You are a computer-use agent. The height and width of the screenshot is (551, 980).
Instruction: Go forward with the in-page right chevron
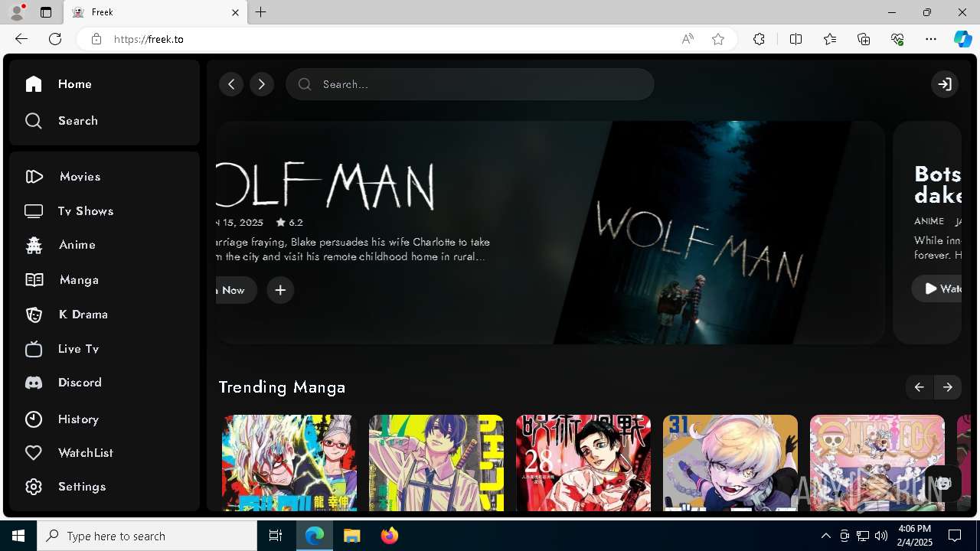tap(262, 84)
